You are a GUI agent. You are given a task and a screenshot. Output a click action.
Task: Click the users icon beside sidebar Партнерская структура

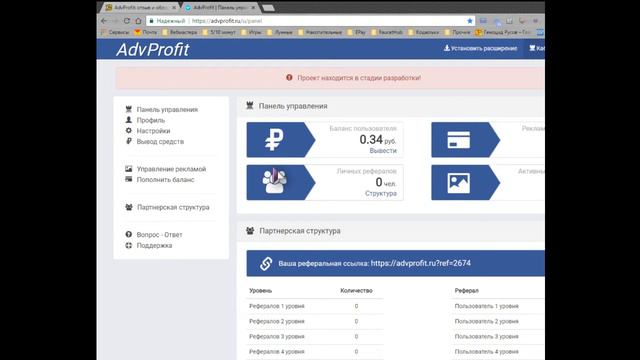(129, 207)
